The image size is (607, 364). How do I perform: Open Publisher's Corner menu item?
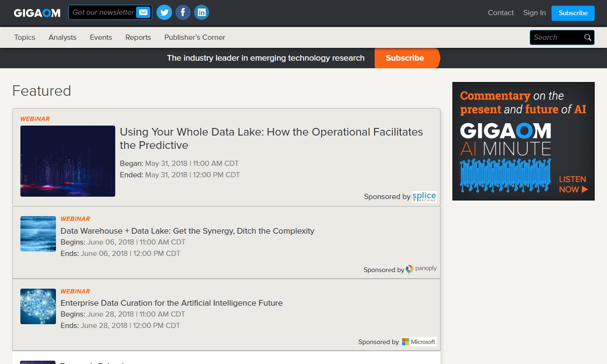[x=195, y=37]
